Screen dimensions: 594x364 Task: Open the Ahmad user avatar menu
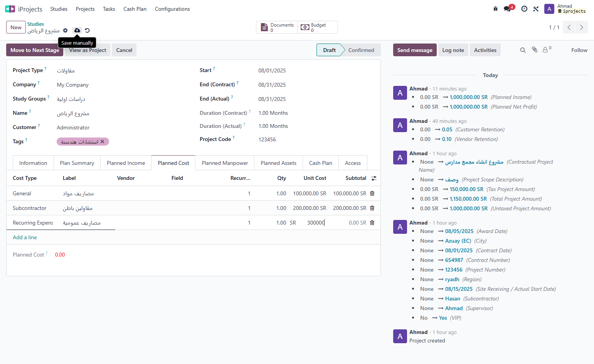549,9
